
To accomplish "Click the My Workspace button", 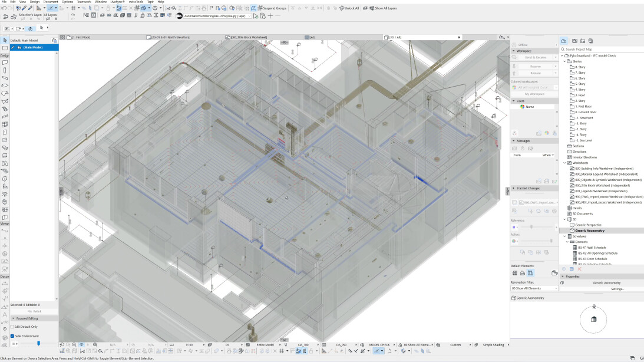I will [x=534, y=94].
